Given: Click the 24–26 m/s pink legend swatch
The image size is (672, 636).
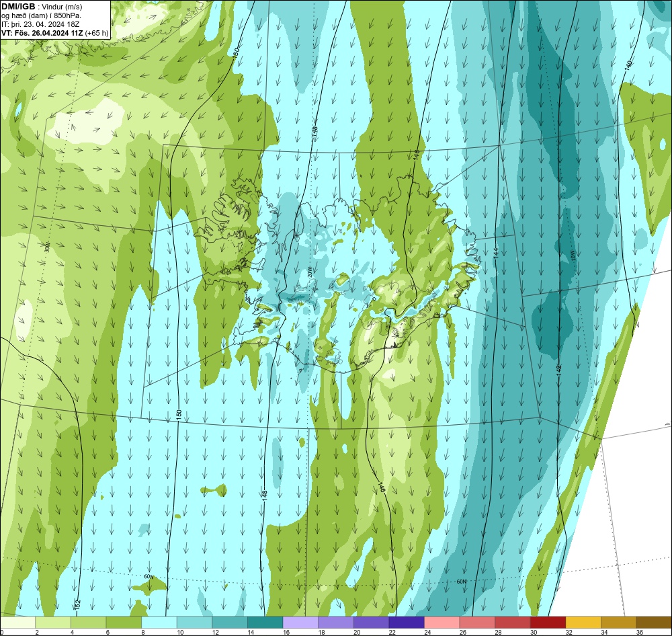Looking at the screenshot, I should 442,623.
